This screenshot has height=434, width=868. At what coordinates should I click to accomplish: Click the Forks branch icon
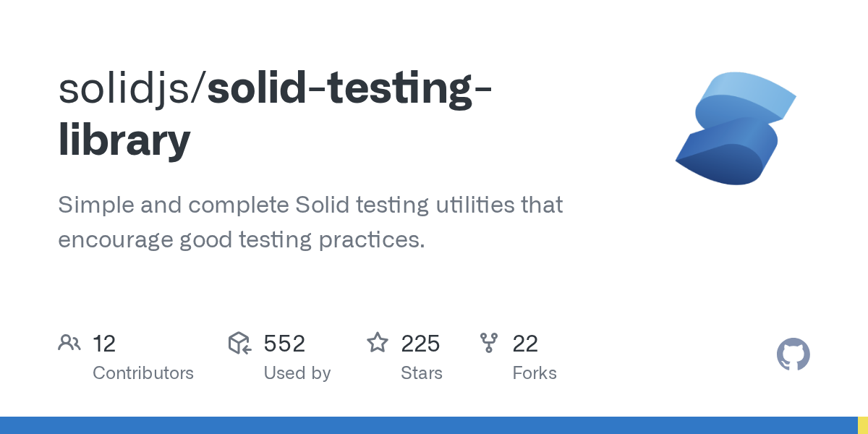click(489, 343)
